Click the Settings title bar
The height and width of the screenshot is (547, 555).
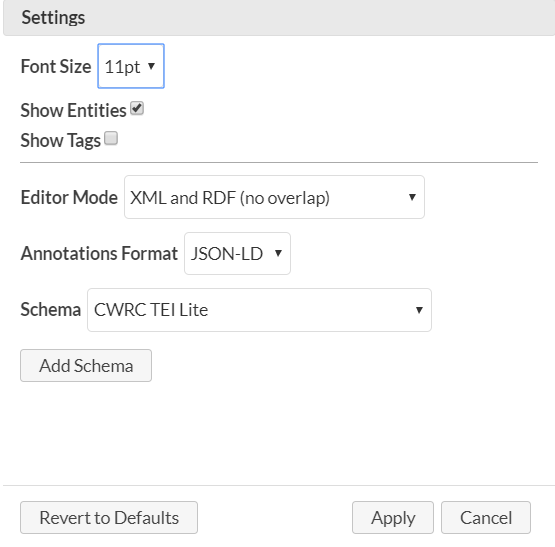[x=279, y=18]
